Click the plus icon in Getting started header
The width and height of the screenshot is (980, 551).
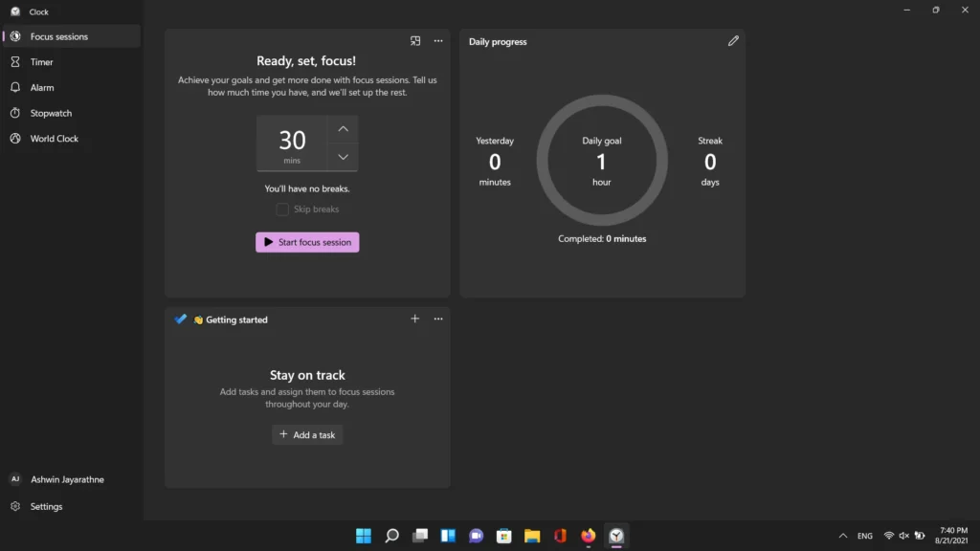[414, 320]
